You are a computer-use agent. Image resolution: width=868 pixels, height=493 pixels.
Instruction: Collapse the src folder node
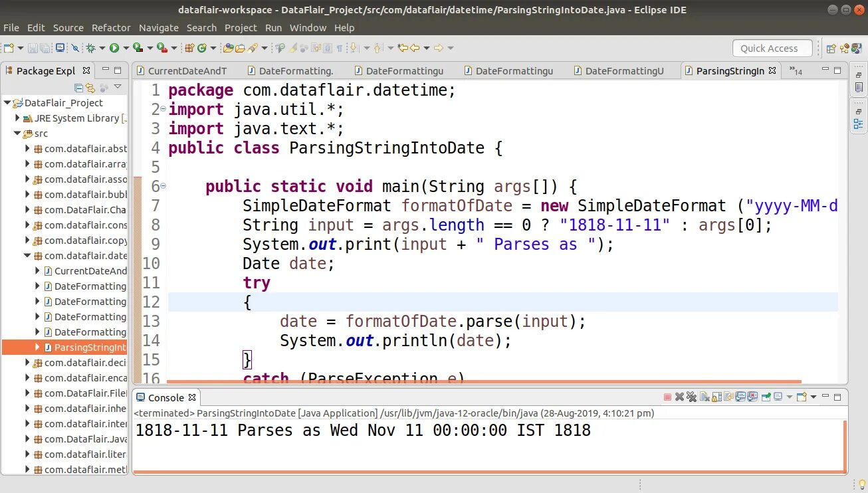(x=18, y=134)
